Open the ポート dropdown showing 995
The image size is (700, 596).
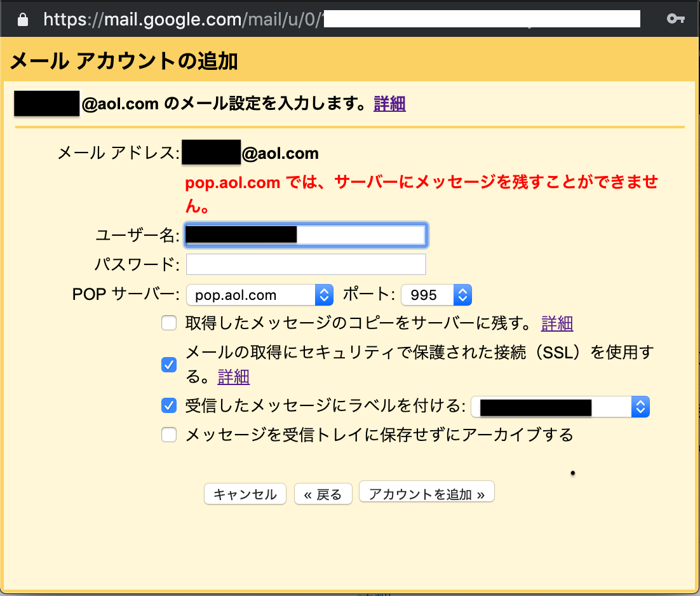point(436,295)
